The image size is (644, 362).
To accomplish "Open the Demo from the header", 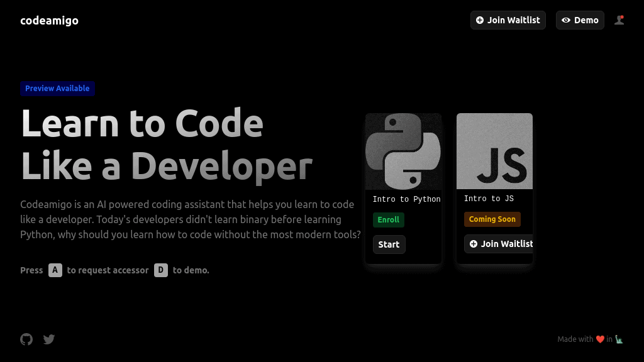I will 580,19.
